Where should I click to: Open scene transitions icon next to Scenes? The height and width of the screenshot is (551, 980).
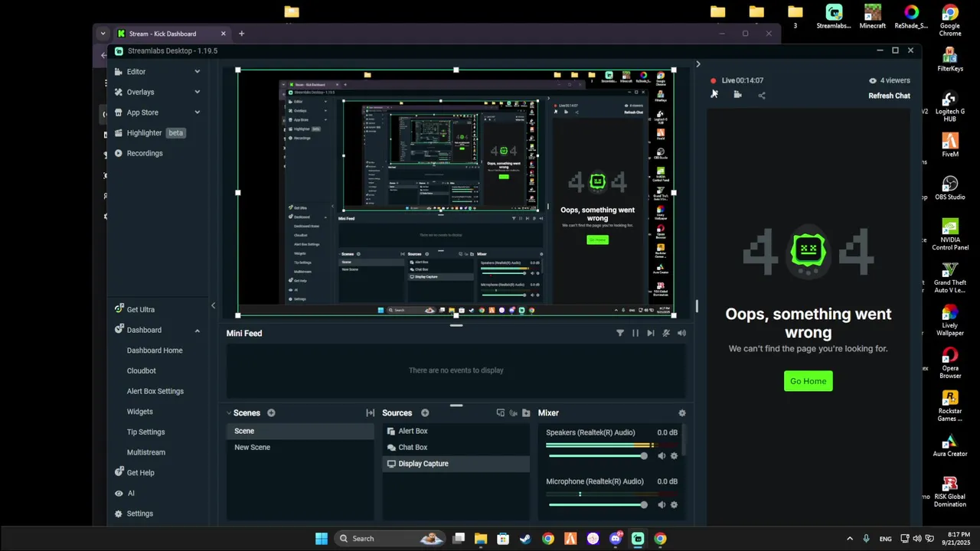pos(371,412)
